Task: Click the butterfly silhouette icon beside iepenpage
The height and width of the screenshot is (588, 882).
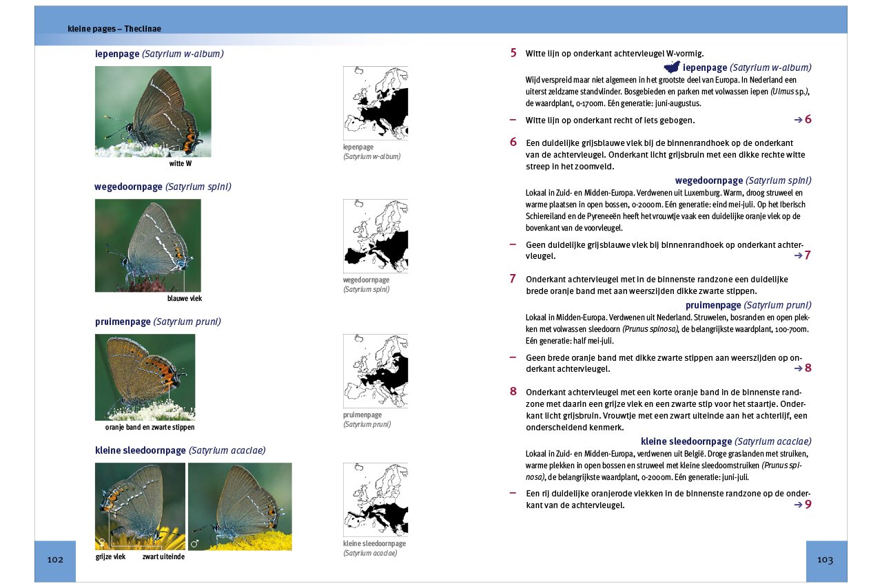Action: [671, 67]
